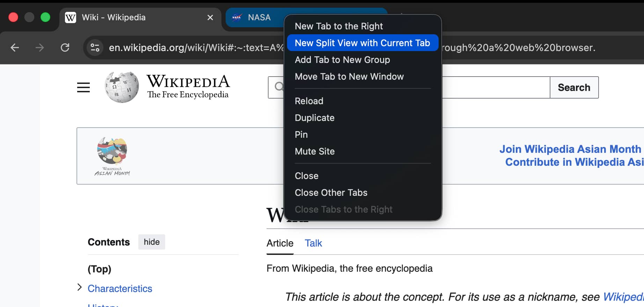Click the Wikipedia Asian Month logo

click(x=112, y=156)
